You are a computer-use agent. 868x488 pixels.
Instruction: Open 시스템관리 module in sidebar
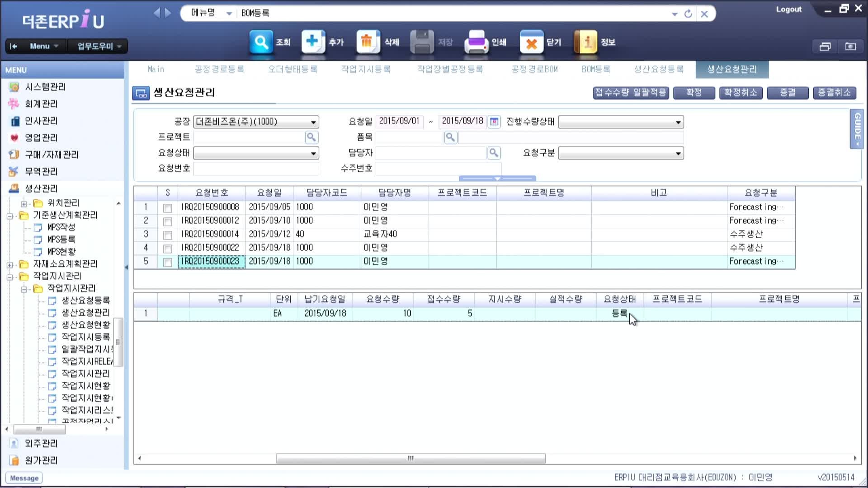(x=45, y=87)
